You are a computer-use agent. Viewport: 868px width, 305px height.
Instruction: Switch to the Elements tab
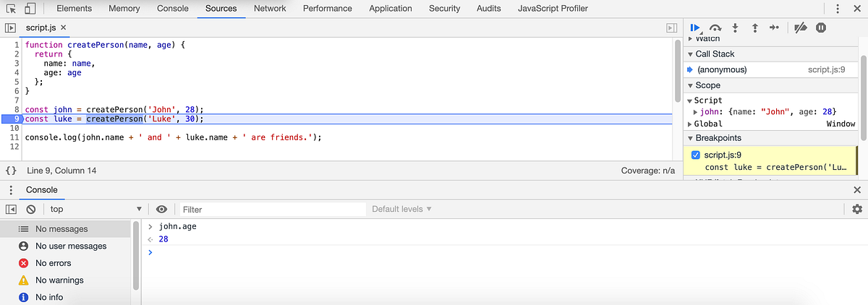(74, 9)
